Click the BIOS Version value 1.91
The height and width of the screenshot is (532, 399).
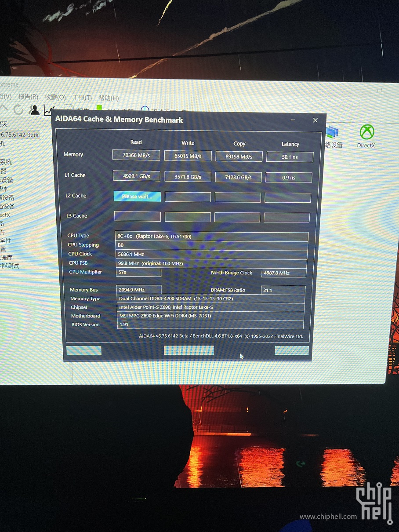coord(211,324)
